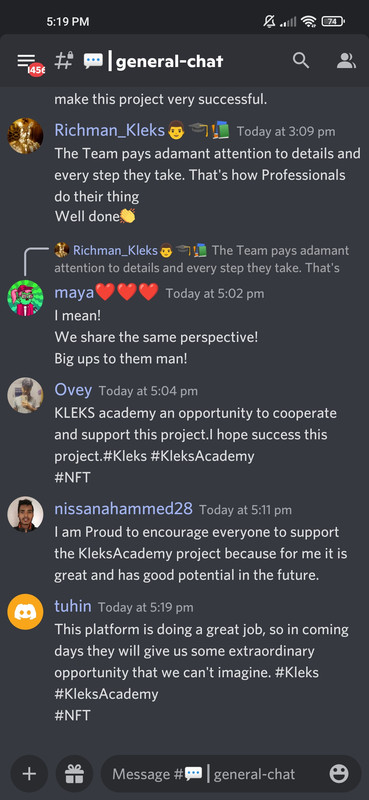This screenshot has height=800, width=369.
Task: Tap the search magnifier icon
Action: click(301, 61)
